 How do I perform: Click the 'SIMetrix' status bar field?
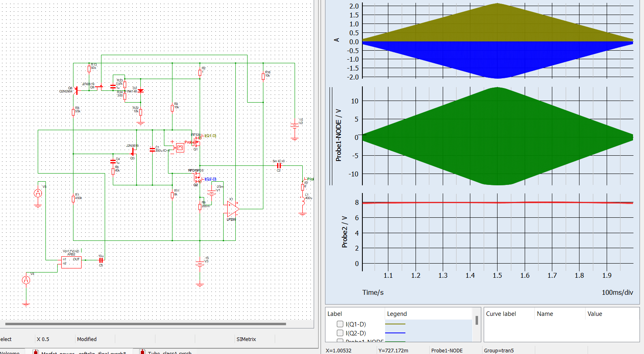[x=246, y=339]
